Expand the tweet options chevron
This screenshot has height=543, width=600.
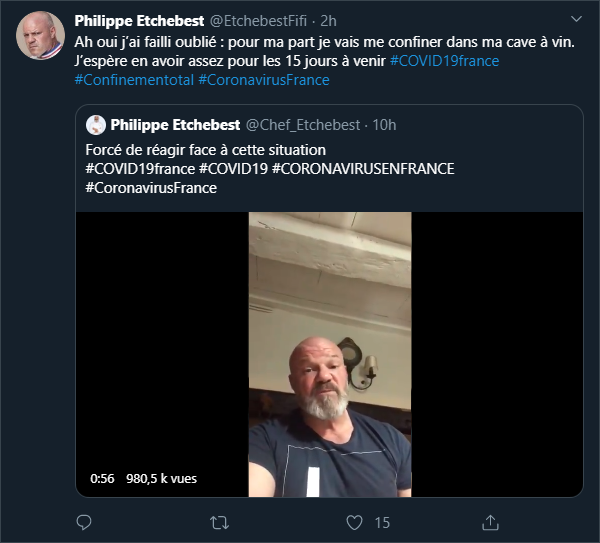click(x=576, y=20)
